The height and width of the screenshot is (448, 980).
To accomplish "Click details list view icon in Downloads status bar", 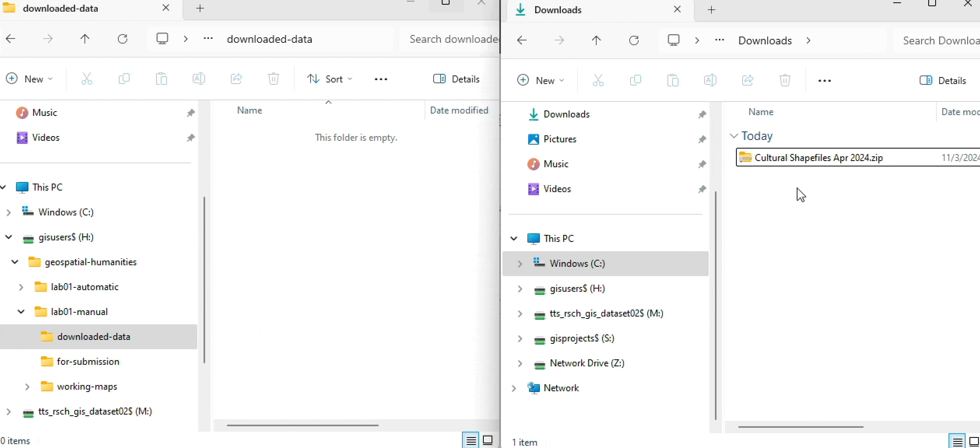I will point(957,442).
